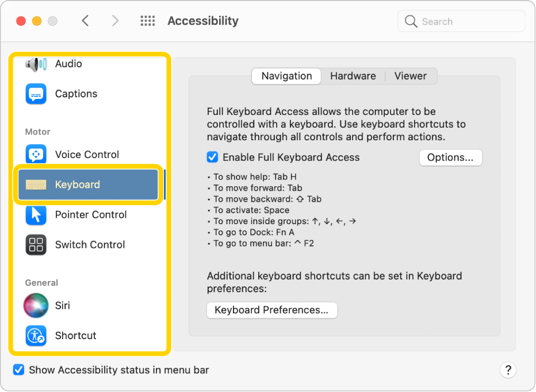Switch to the Viewer tab
536x392 pixels.
pyautogui.click(x=411, y=76)
